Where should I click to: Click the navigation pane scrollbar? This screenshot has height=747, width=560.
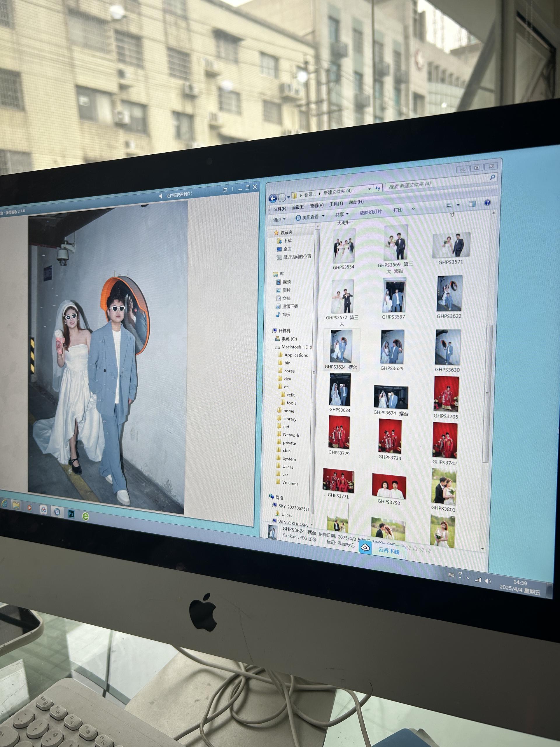pyautogui.click(x=314, y=371)
